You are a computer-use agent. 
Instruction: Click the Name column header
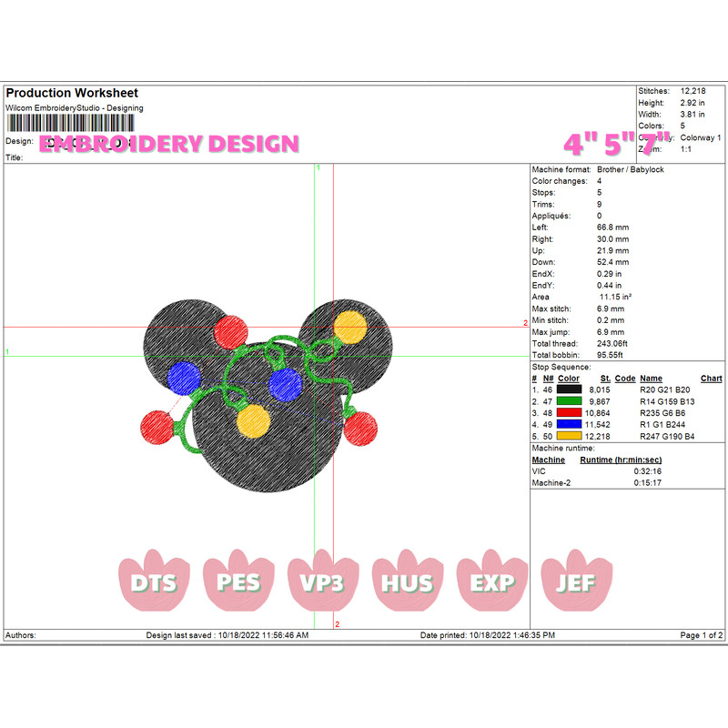point(651,378)
